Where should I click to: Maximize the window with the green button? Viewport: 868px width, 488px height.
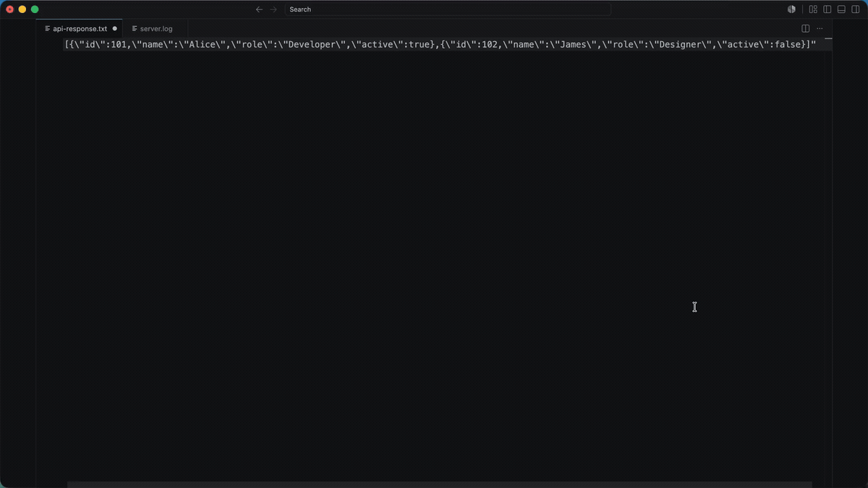(35, 9)
